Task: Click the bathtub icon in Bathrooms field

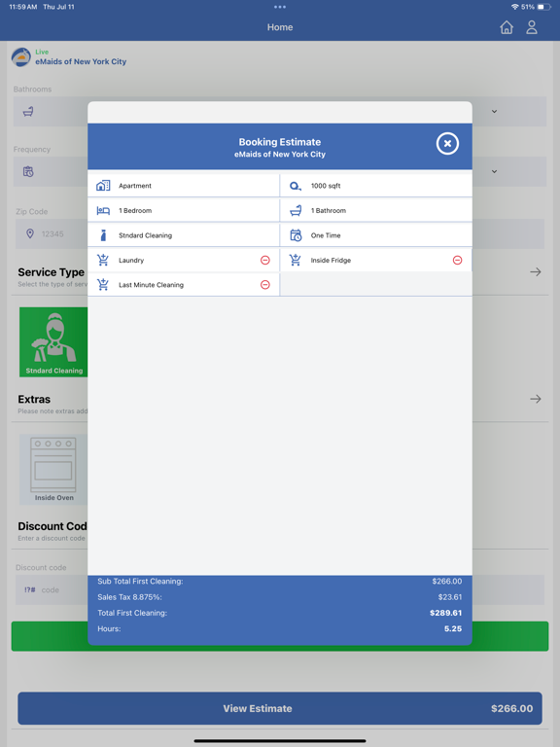Action: 28,112
